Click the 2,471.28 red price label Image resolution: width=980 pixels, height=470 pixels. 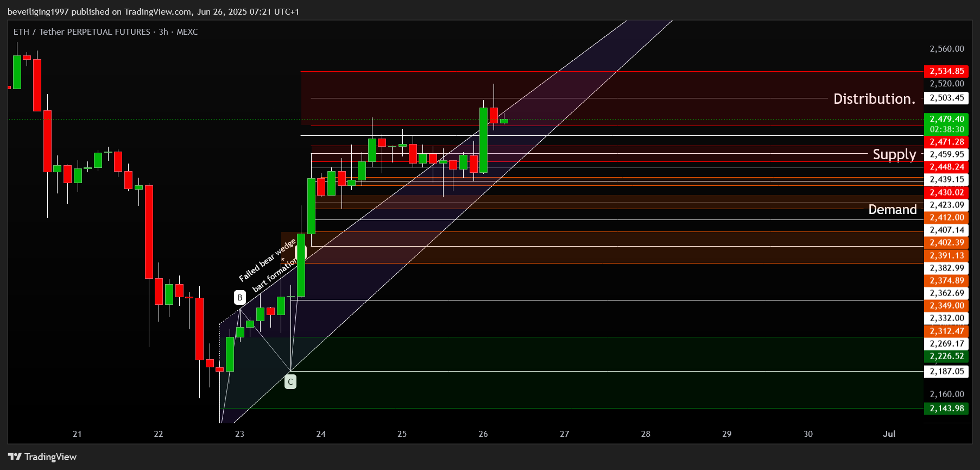tap(946, 142)
